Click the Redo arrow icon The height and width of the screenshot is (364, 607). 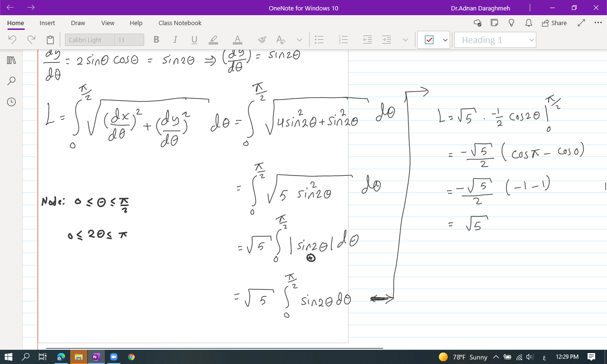click(31, 40)
